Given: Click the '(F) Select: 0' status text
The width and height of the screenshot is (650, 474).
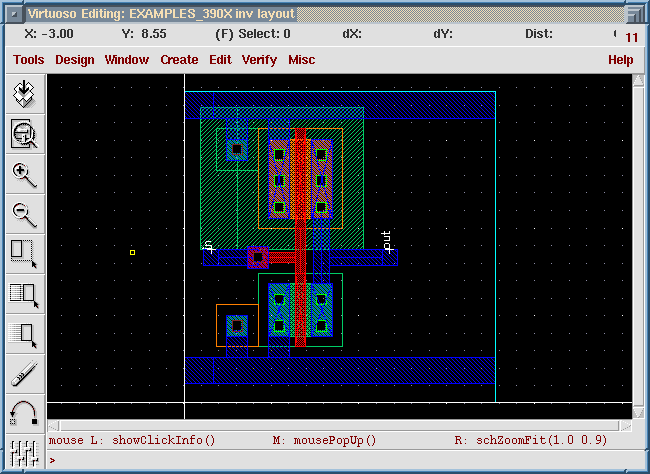Looking at the screenshot, I should (253, 34).
